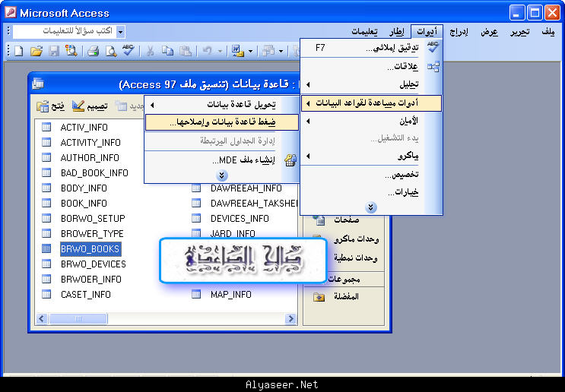565x392 pixels.
Task: Open the إطار menu
Action: click(x=397, y=32)
